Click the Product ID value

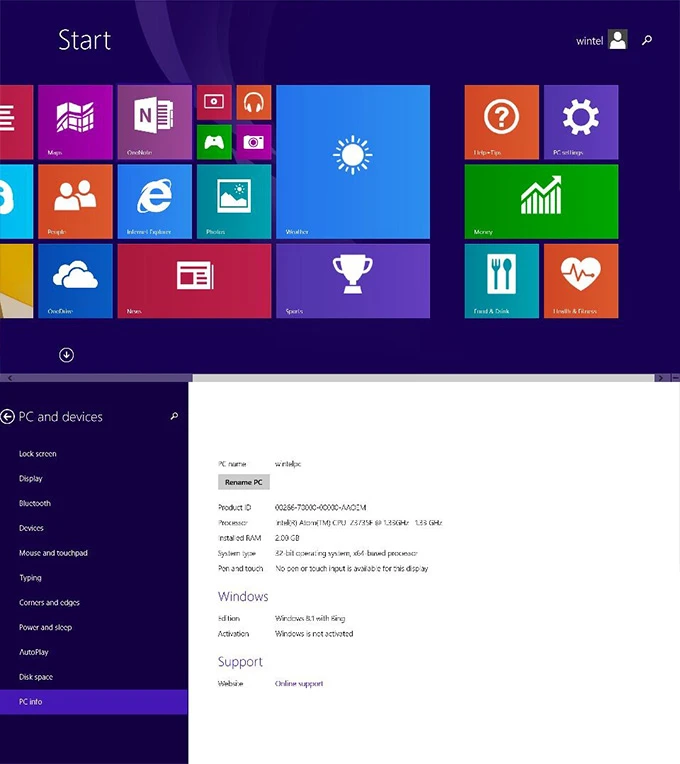(321, 508)
